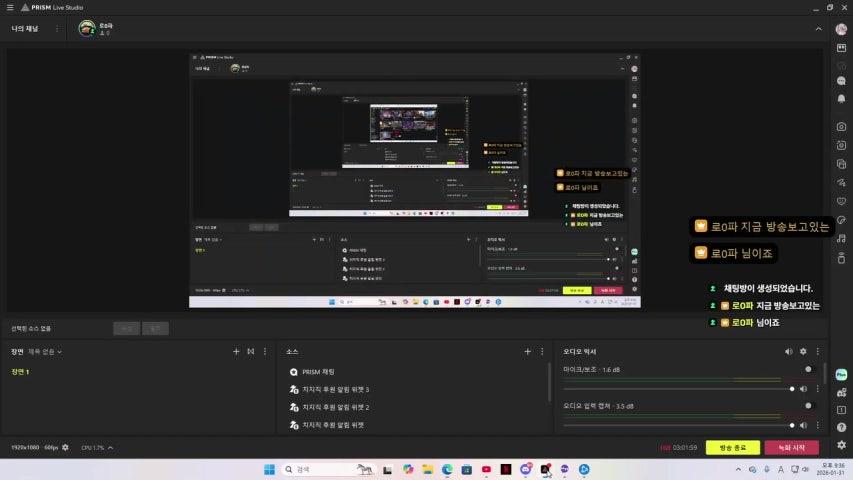
Task: Open the smiley sticker icon in sidebar
Action: tap(841, 201)
